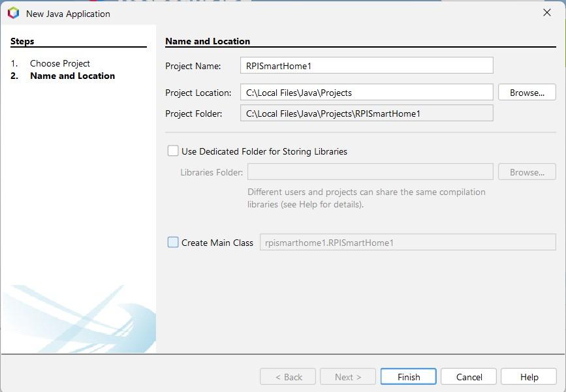Click the Project Folder path field
This screenshot has width=566, height=392.
pos(366,113)
